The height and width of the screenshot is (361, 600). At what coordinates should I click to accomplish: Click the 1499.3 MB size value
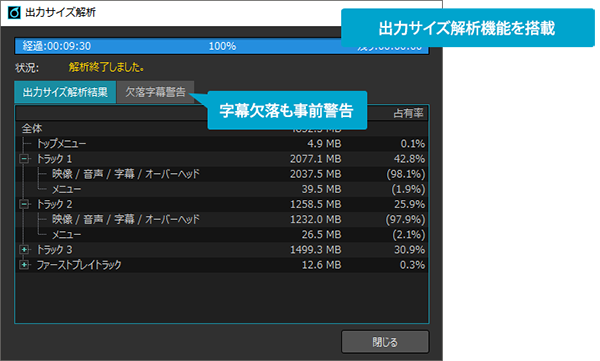click(315, 250)
